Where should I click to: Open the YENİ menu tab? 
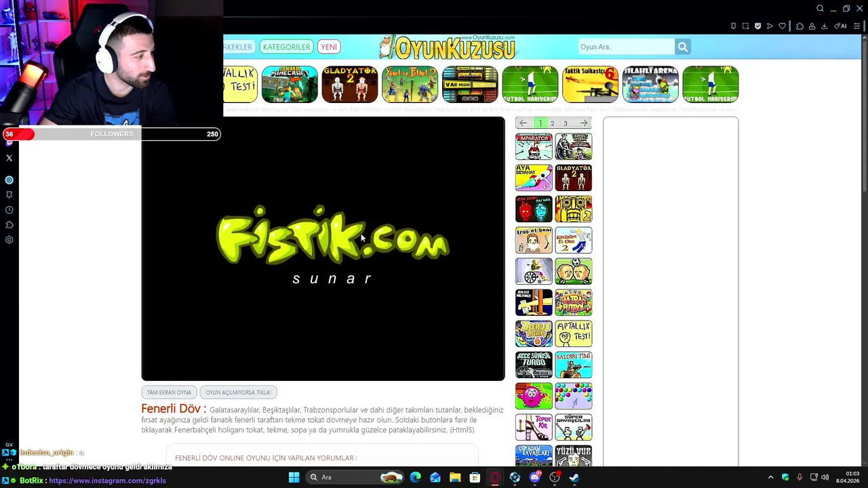pos(329,47)
